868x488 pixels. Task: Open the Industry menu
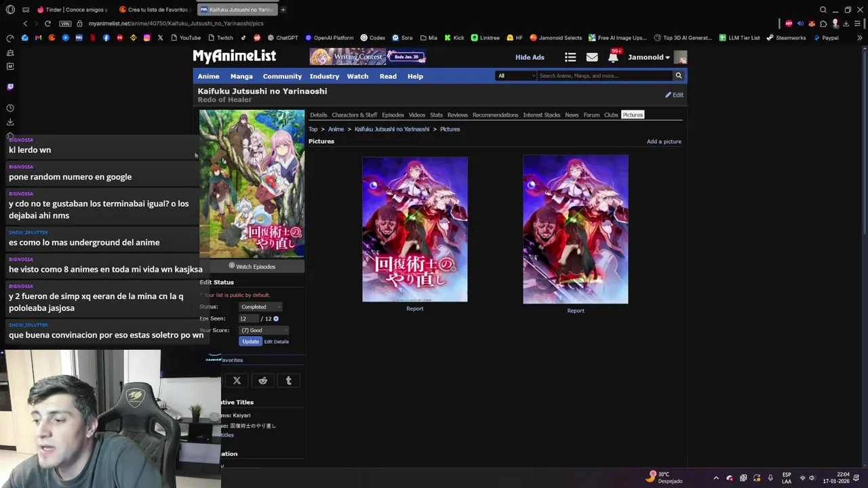pyautogui.click(x=324, y=77)
